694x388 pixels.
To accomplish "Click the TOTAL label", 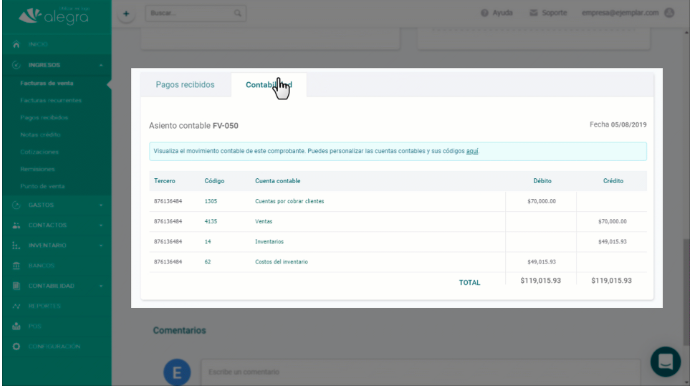I will (470, 283).
